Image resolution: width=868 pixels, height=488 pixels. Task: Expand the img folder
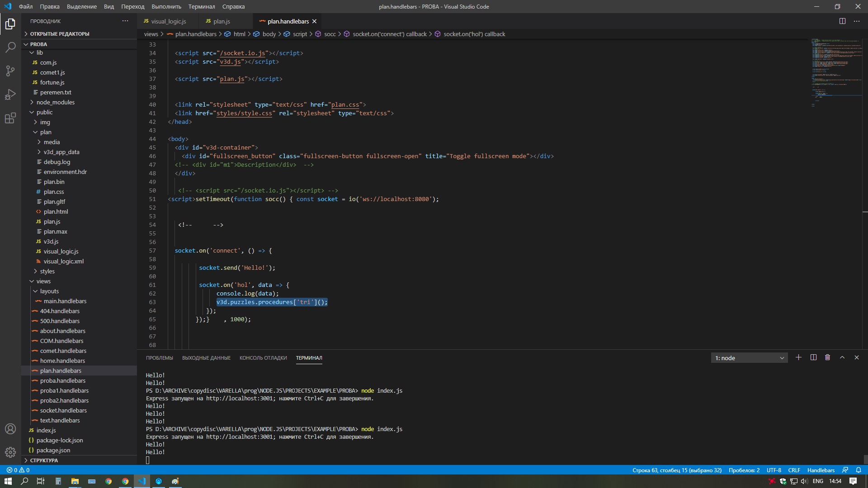(79, 122)
